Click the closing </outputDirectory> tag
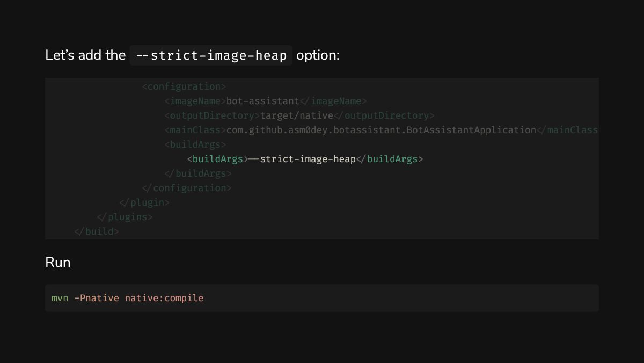The image size is (644, 363). (384, 115)
